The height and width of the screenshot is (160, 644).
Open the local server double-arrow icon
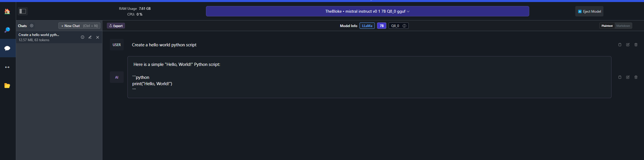(x=7, y=67)
